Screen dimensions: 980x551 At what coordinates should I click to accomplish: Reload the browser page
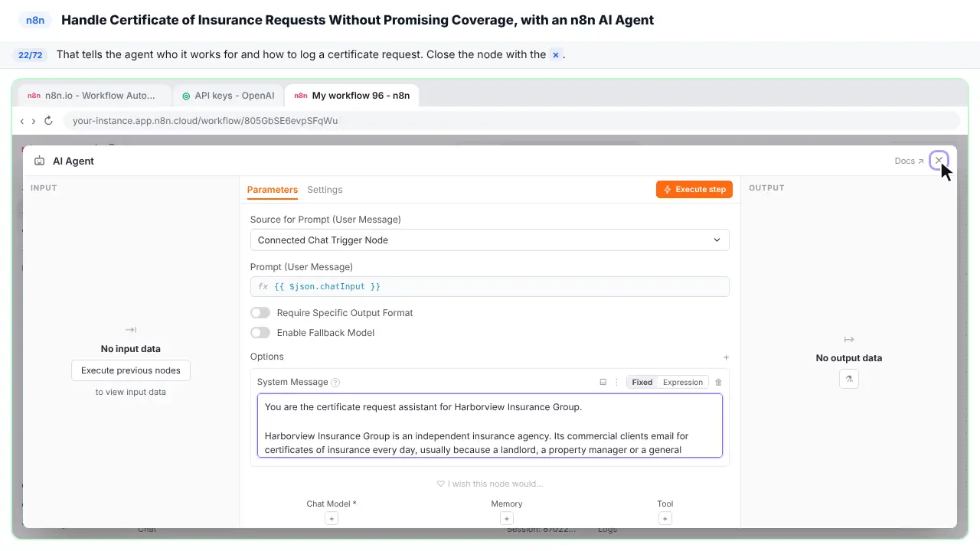point(48,121)
